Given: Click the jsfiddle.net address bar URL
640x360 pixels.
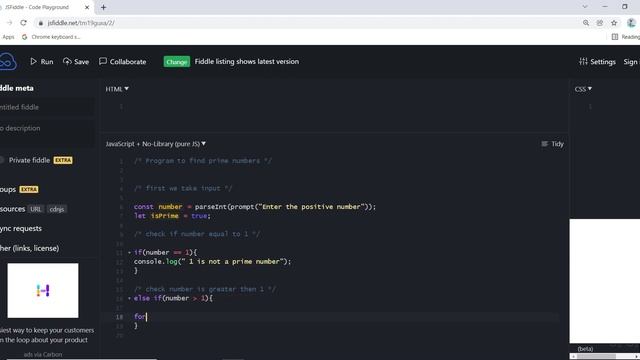Looking at the screenshot, I should point(81,23).
